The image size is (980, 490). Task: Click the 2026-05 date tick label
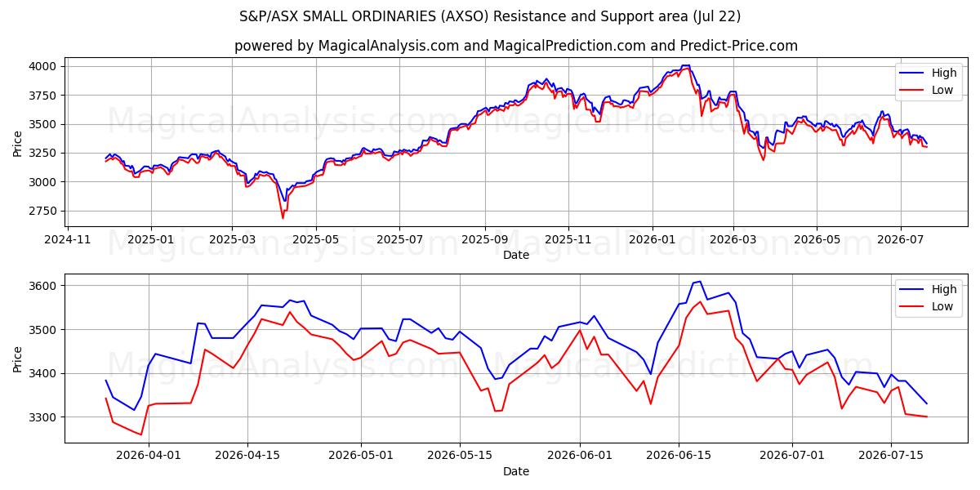click(x=817, y=239)
